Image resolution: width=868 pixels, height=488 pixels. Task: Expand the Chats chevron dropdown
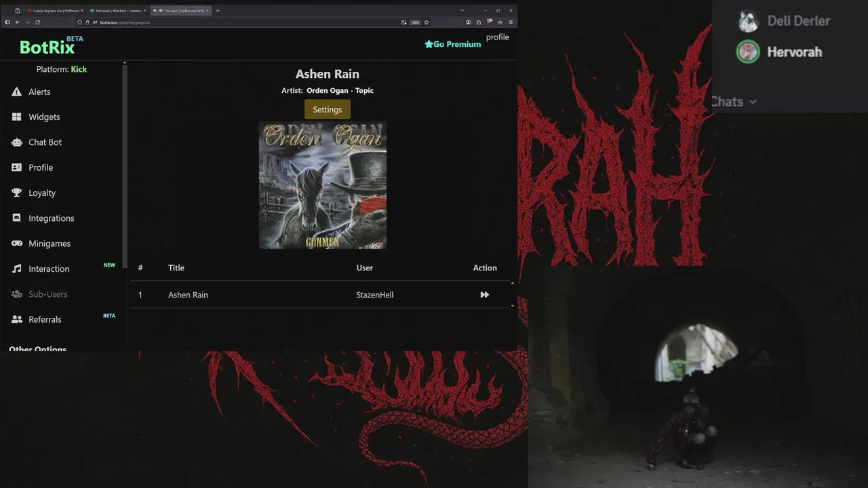click(x=753, y=102)
